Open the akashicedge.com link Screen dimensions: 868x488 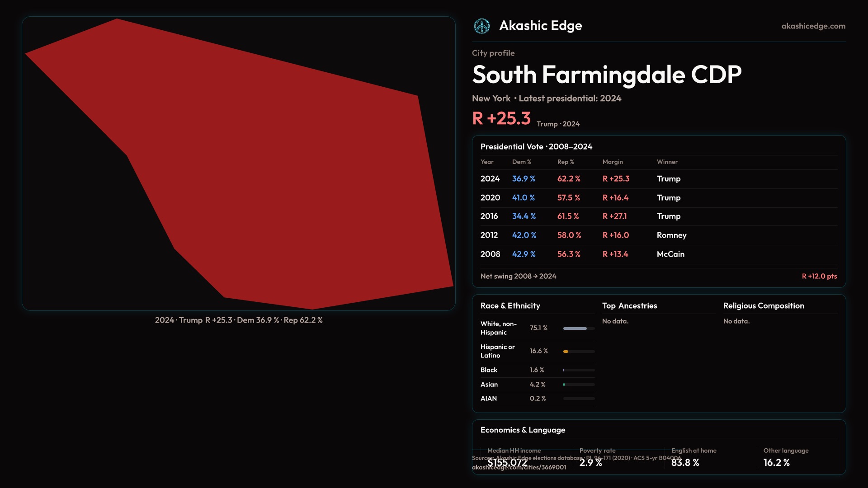(813, 26)
